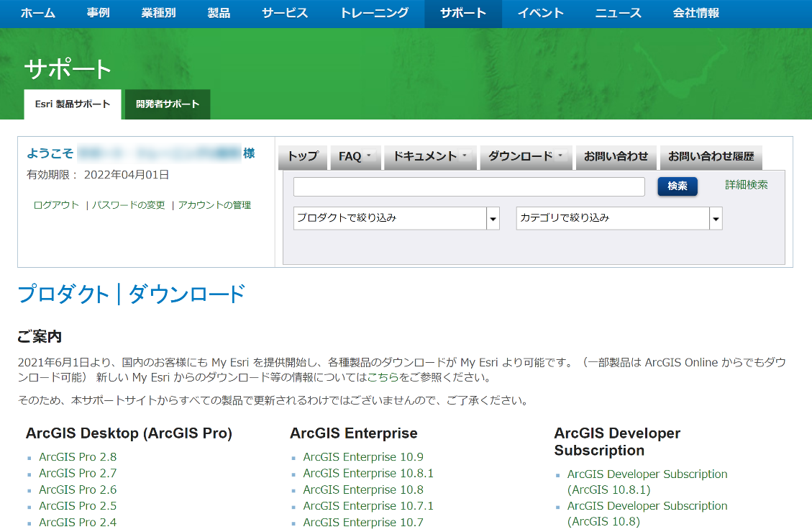
Task: Open the ArcGIS Pro 2.4 download link
Action: pos(78,523)
